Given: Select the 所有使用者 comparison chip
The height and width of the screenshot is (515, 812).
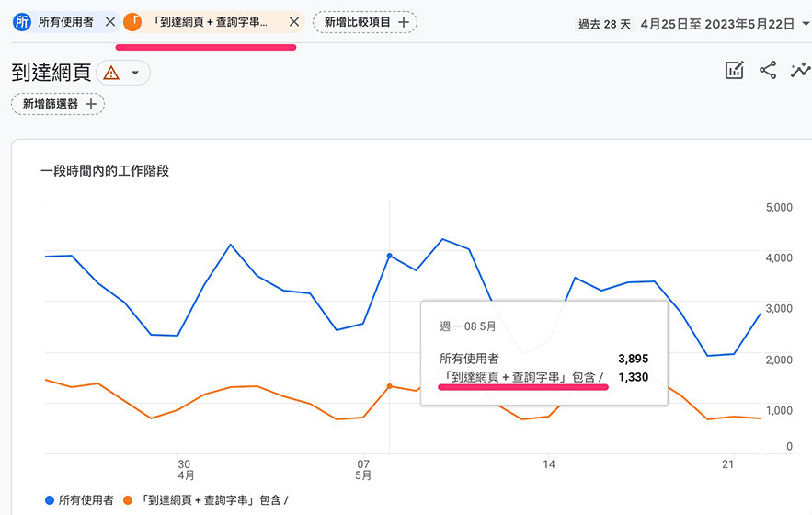Looking at the screenshot, I should coord(66,22).
